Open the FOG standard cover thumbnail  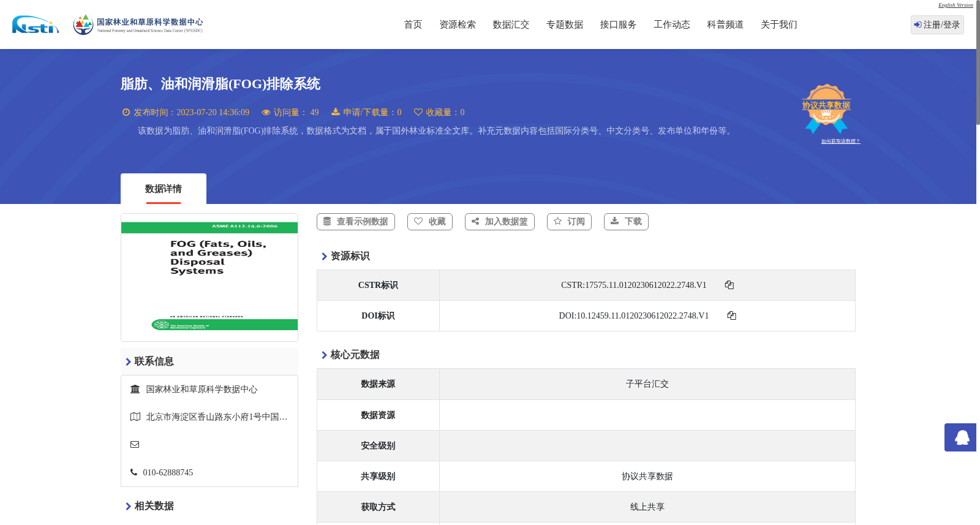tap(209, 278)
